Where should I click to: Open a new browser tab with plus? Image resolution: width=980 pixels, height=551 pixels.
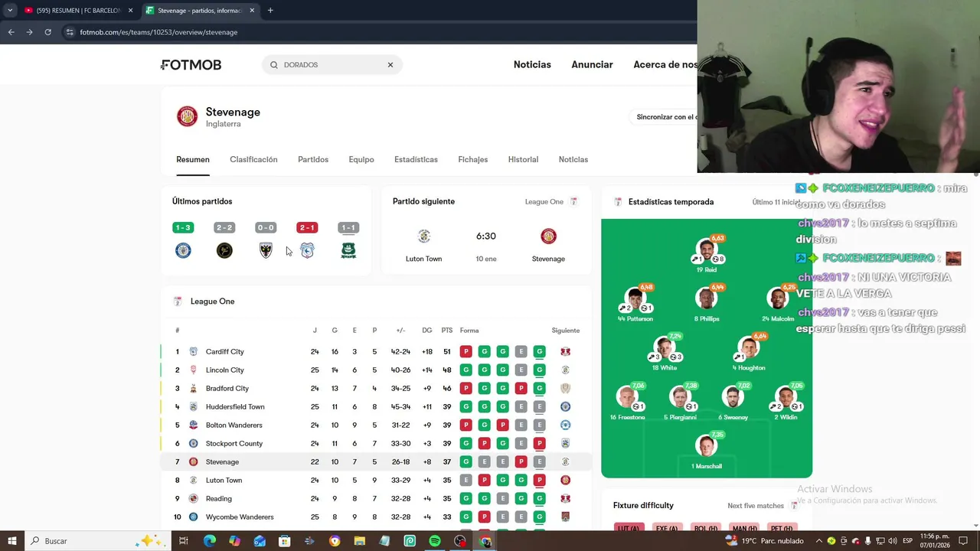point(270,11)
